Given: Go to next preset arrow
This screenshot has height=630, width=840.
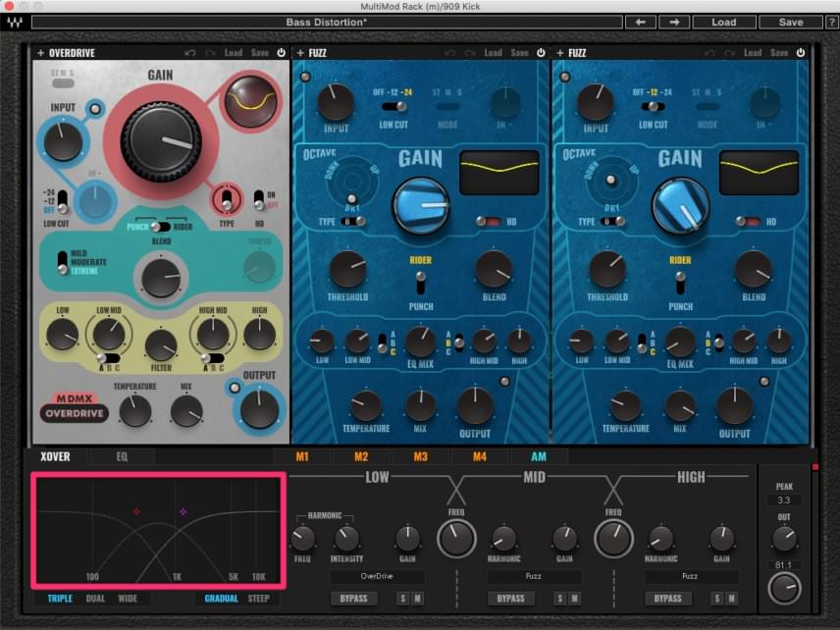Looking at the screenshot, I should tap(674, 22).
